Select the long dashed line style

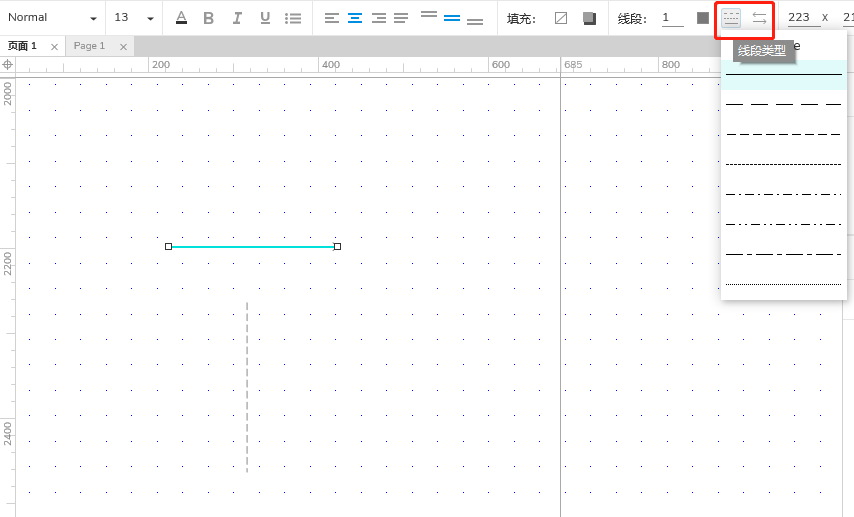(x=784, y=105)
